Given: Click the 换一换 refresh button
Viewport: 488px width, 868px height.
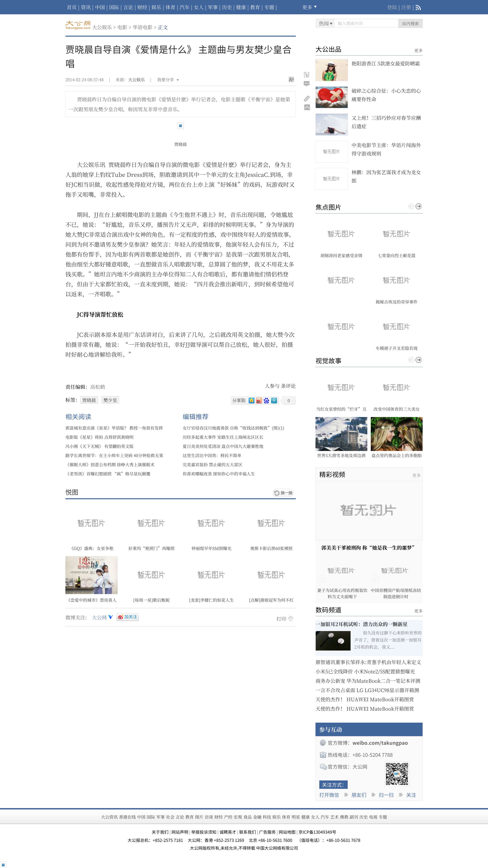Looking at the screenshot, I should click(283, 493).
